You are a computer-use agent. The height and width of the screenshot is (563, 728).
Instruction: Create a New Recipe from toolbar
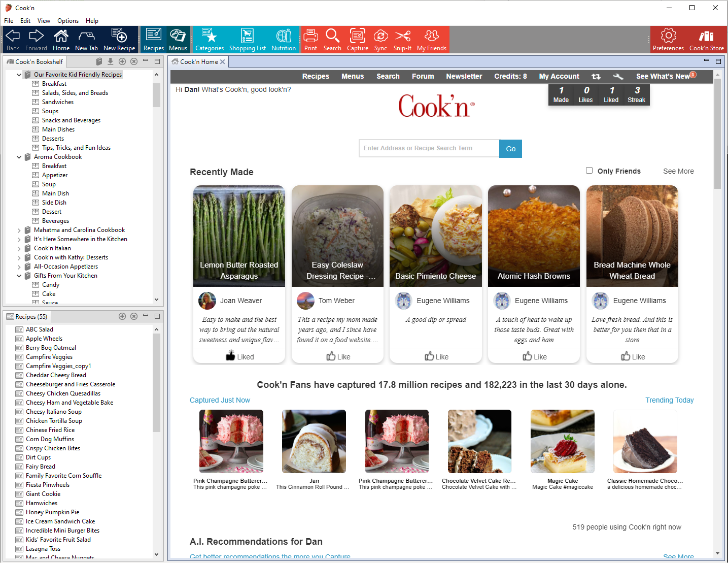tap(119, 40)
